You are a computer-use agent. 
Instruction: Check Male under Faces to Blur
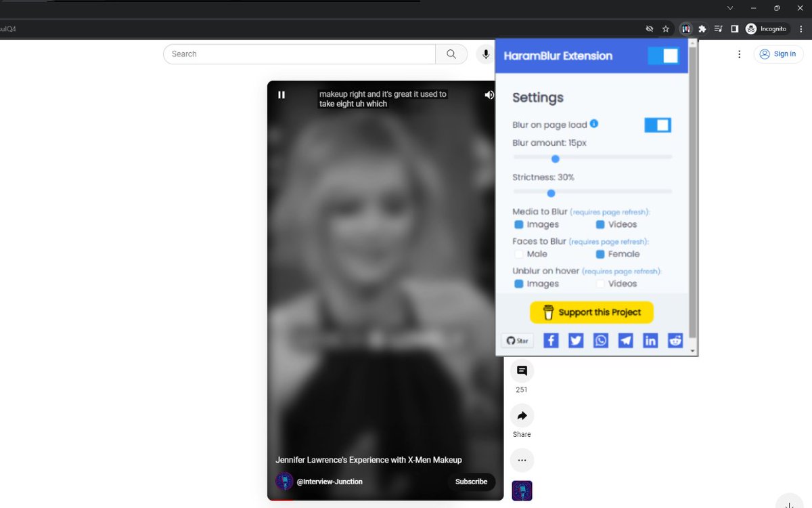[519, 254]
